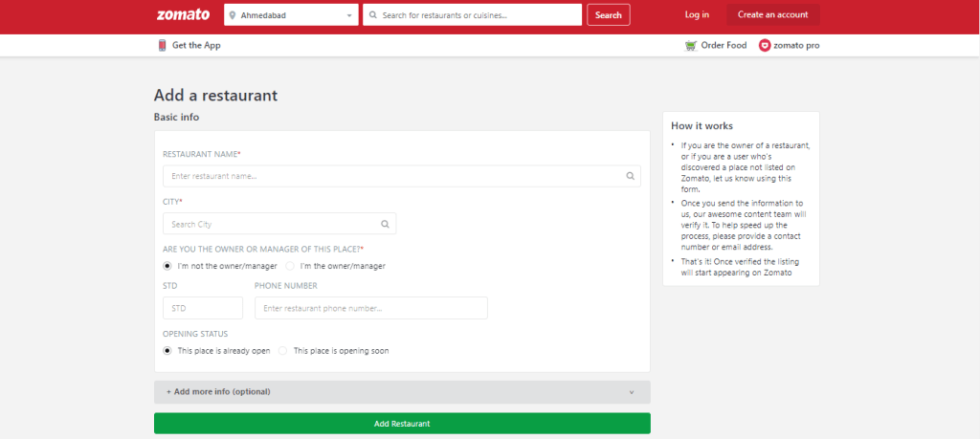Click the phone icon next to Get the App
The image size is (980, 439).
click(x=163, y=45)
